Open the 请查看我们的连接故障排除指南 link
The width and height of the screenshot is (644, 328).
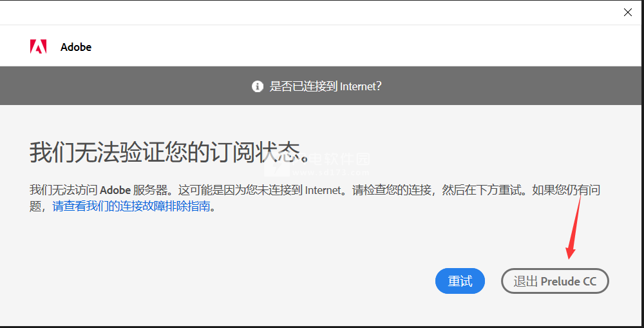(x=131, y=206)
